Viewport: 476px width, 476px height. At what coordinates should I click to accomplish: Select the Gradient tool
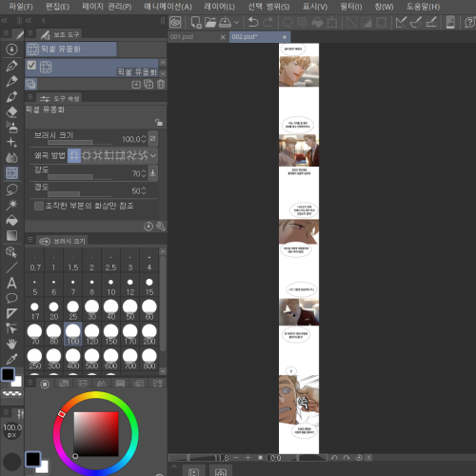click(11, 235)
